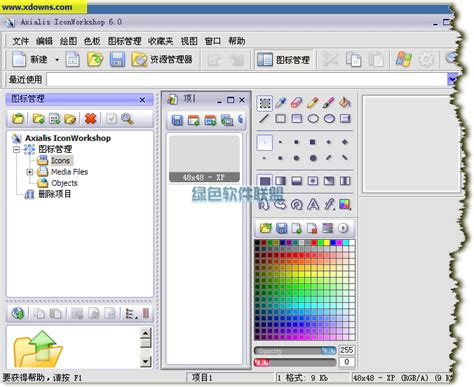Click the spiral tool icon
474x387 pixels.
tap(296, 204)
